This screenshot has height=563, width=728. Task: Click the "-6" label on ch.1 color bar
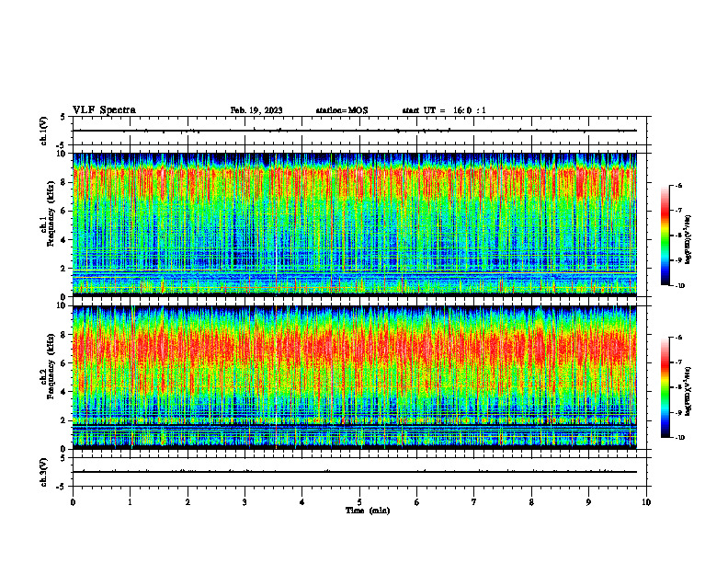[x=678, y=186]
